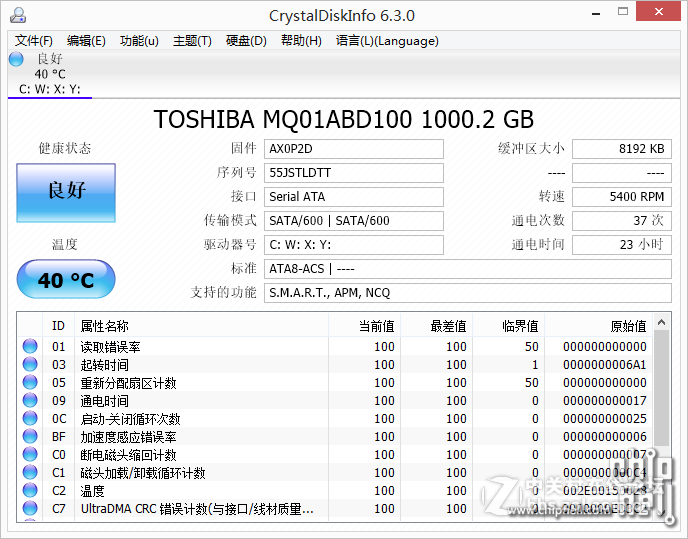The image size is (688, 539).
Task: Click the rotation rate field 5400 RPM
Action: coord(622,197)
